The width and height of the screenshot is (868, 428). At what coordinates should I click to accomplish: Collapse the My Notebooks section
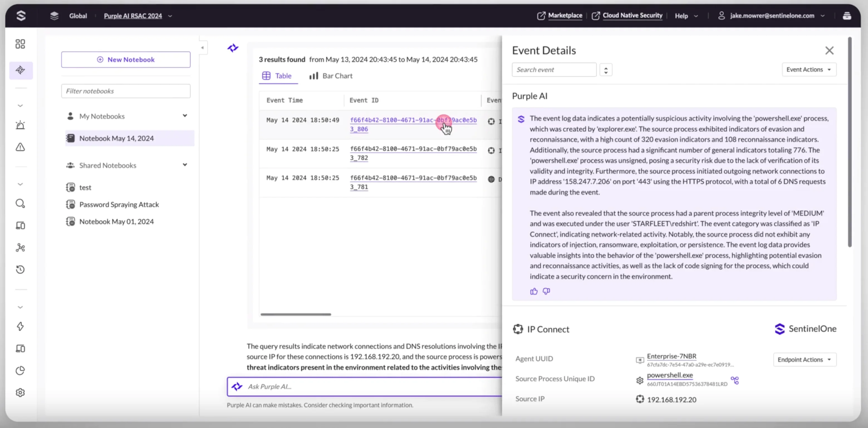coord(185,115)
